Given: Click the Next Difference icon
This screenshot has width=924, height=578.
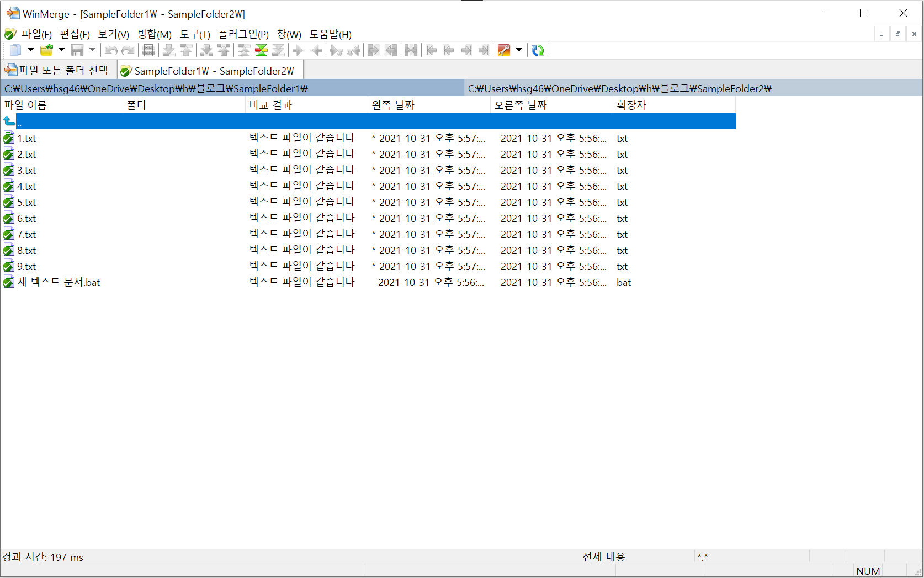Looking at the screenshot, I should click(x=169, y=50).
